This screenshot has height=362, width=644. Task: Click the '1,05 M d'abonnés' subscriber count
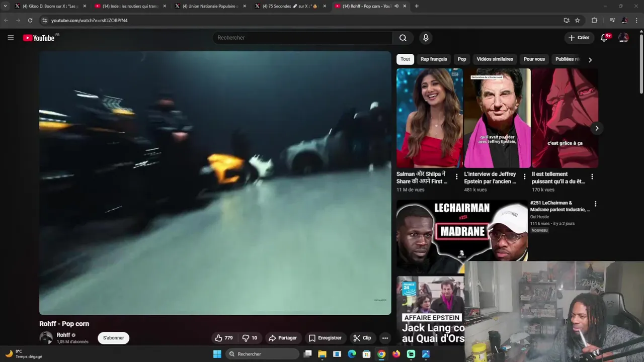[72, 342]
